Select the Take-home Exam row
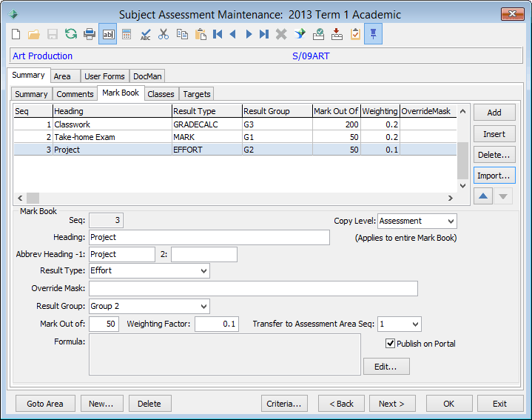This screenshot has width=532, height=420. pyautogui.click(x=235, y=137)
